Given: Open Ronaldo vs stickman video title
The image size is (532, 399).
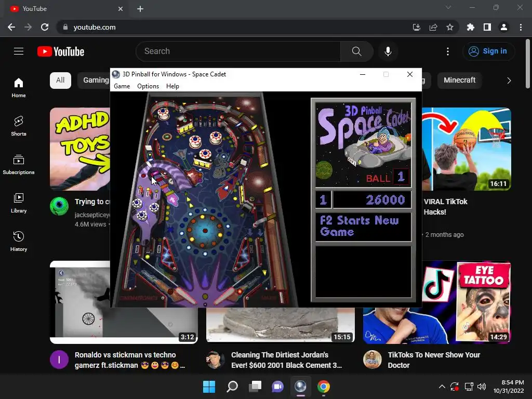Looking at the screenshot, I should [x=129, y=360].
